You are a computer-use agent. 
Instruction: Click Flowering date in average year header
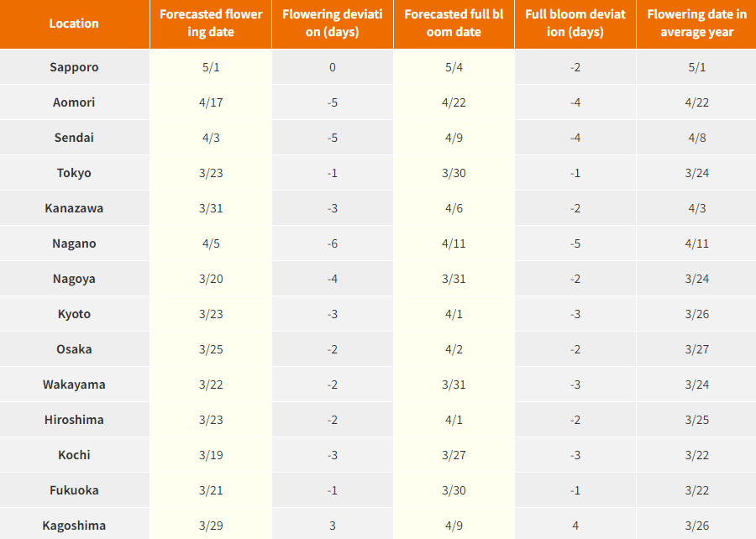pos(696,24)
